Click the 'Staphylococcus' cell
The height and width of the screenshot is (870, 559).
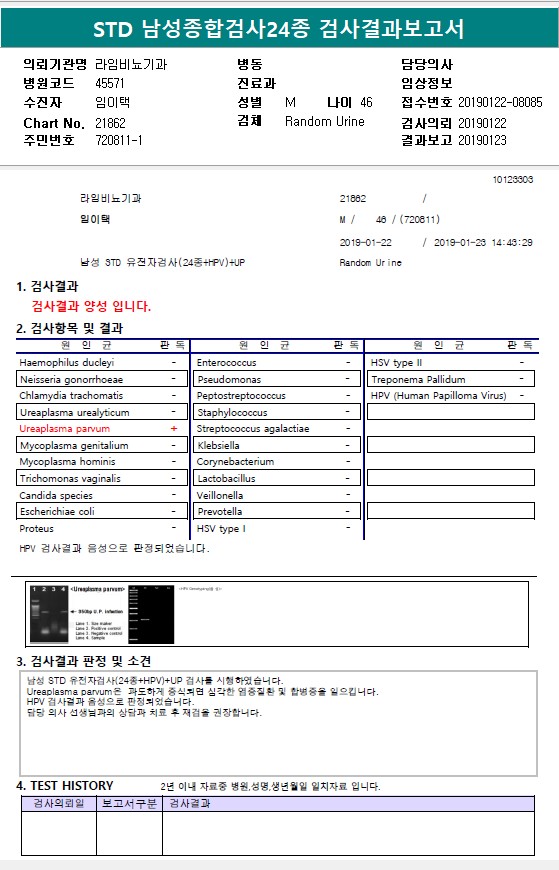[x=277, y=412]
